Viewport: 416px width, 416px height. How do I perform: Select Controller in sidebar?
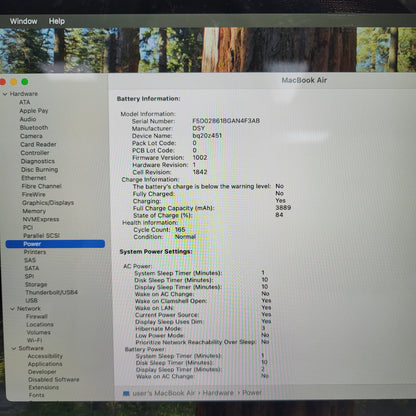35,153
